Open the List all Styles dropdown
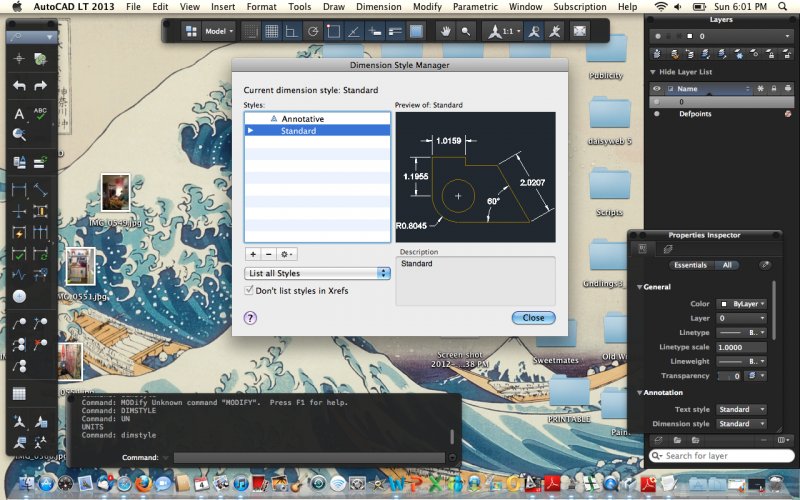 pyautogui.click(x=317, y=273)
